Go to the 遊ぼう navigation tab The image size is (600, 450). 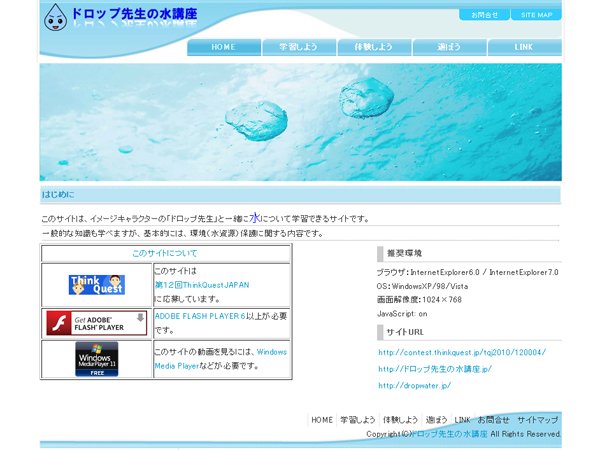point(449,47)
